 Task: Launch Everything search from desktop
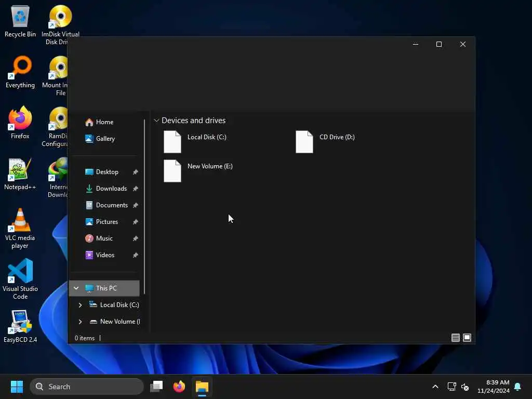(x=20, y=72)
